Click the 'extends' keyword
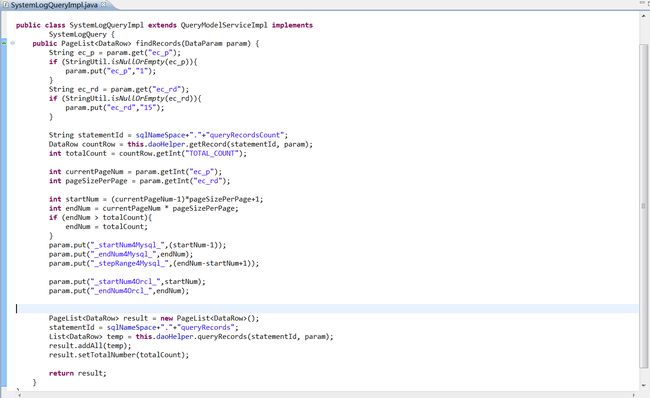Viewport: 650px width, 398px height. [x=162, y=25]
